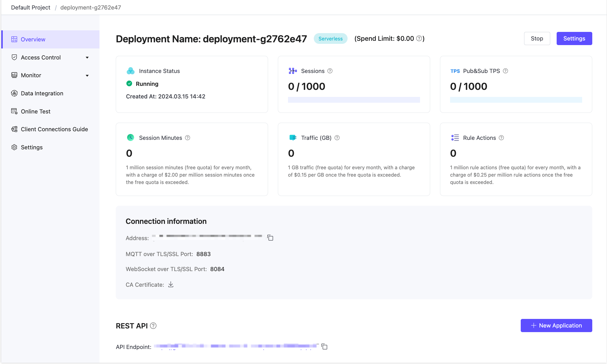The image size is (607, 364).
Task: Click the Session Minutes value 0
Action: coord(129,153)
